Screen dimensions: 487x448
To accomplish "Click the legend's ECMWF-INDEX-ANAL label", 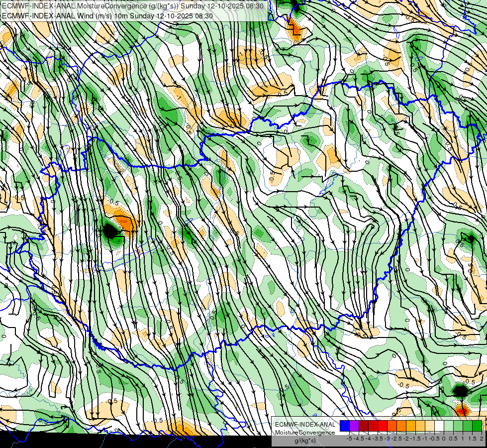I will pos(305,425).
